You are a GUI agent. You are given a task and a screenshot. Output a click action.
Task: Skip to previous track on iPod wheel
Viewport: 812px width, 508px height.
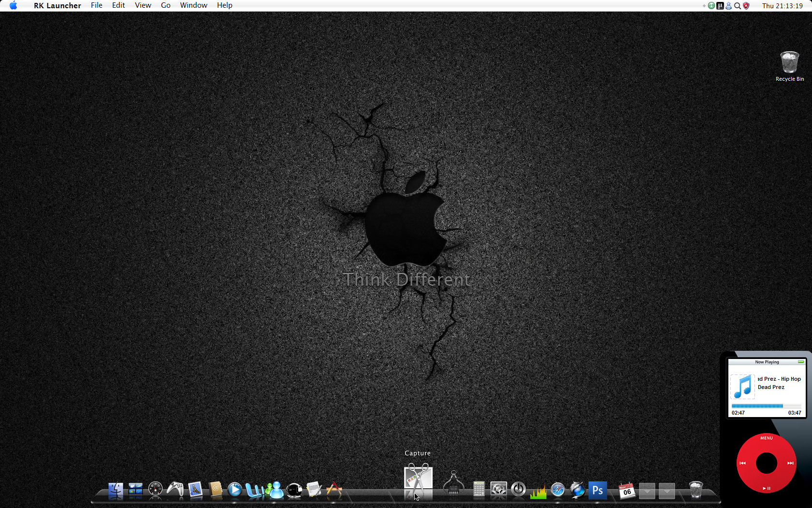coord(743,463)
